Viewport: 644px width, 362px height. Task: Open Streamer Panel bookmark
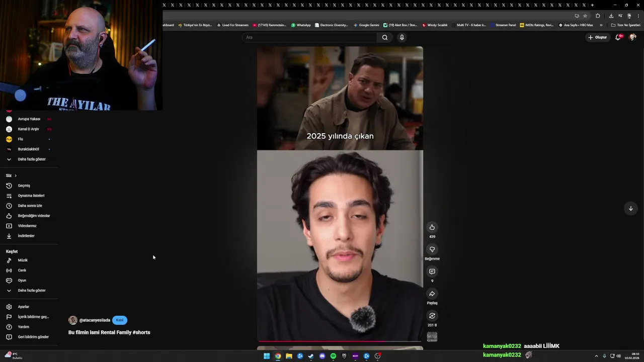coord(503,25)
